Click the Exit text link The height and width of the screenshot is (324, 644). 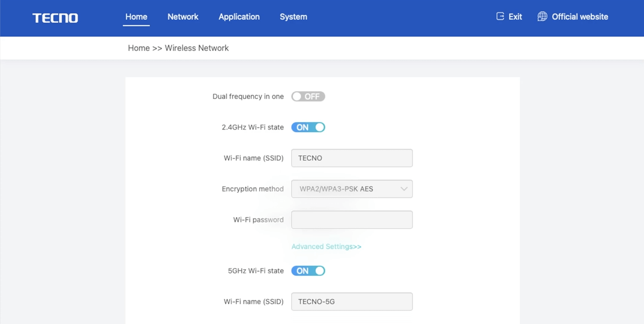[515, 17]
